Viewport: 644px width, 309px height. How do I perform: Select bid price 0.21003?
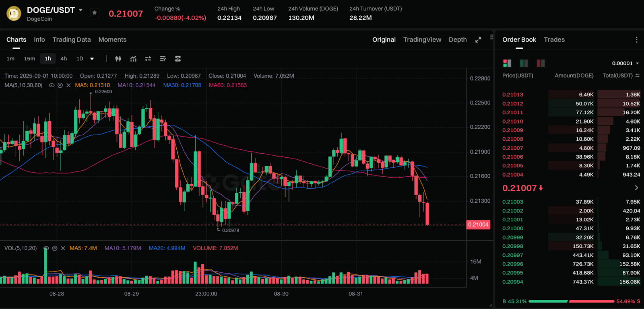tap(513, 202)
